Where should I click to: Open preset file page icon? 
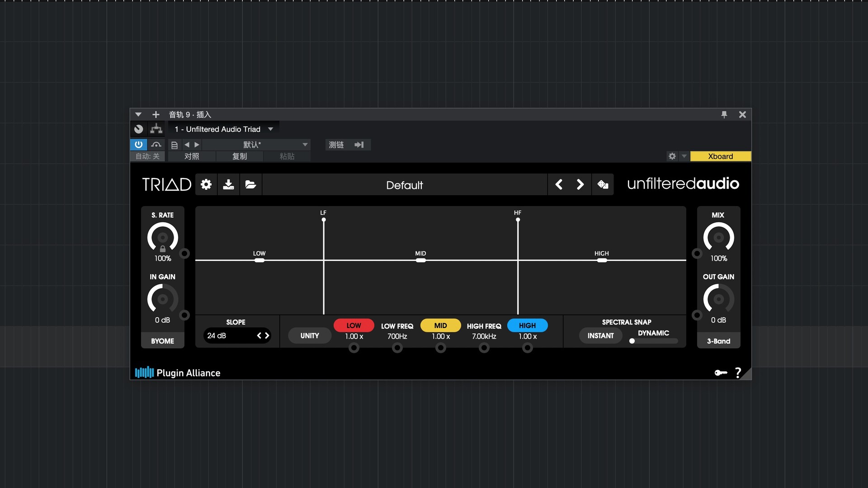point(175,145)
